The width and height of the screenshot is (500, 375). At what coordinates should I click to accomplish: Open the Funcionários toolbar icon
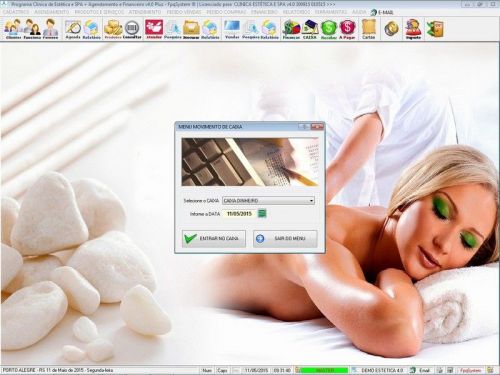click(x=32, y=29)
